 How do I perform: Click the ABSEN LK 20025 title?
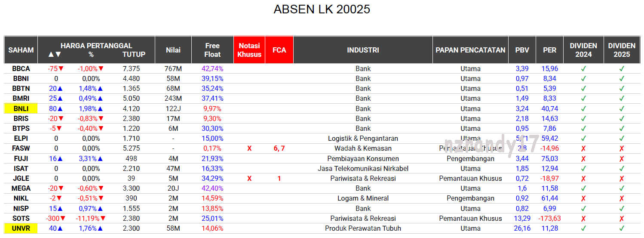click(322, 9)
